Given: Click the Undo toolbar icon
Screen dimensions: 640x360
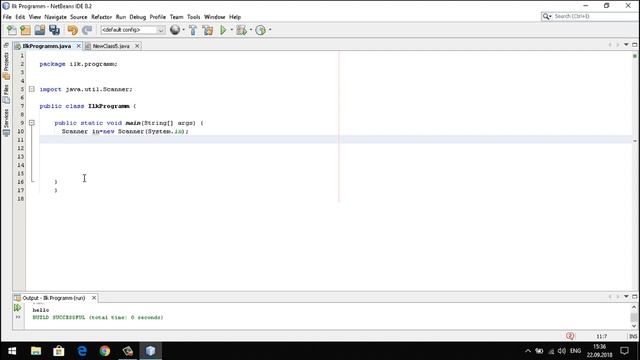Looking at the screenshot, I should 73,30.
